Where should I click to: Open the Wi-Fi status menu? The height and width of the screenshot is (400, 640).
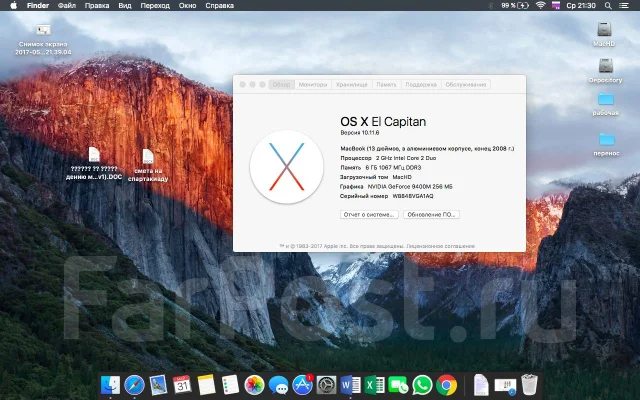click(541, 5)
